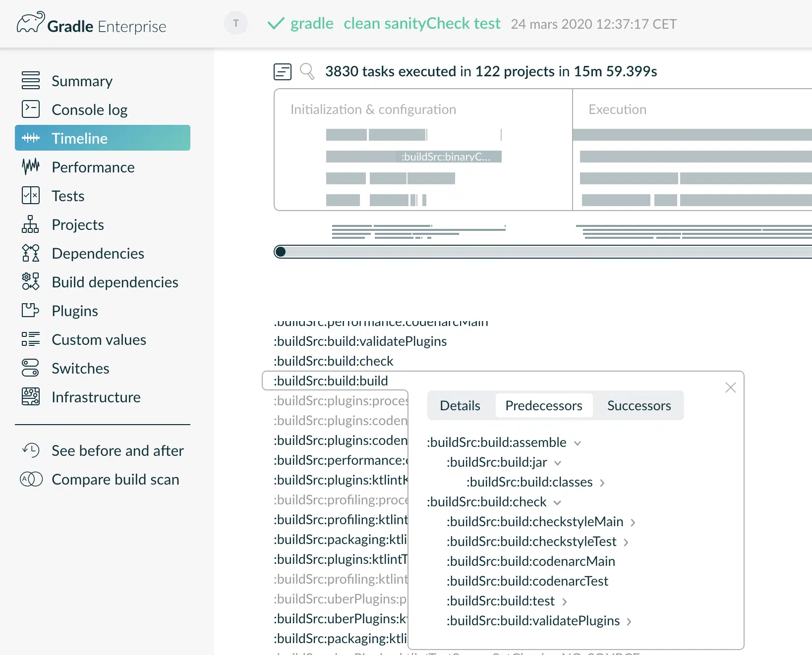Open Summary via its list icon
This screenshot has height=655, width=812.
point(31,80)
